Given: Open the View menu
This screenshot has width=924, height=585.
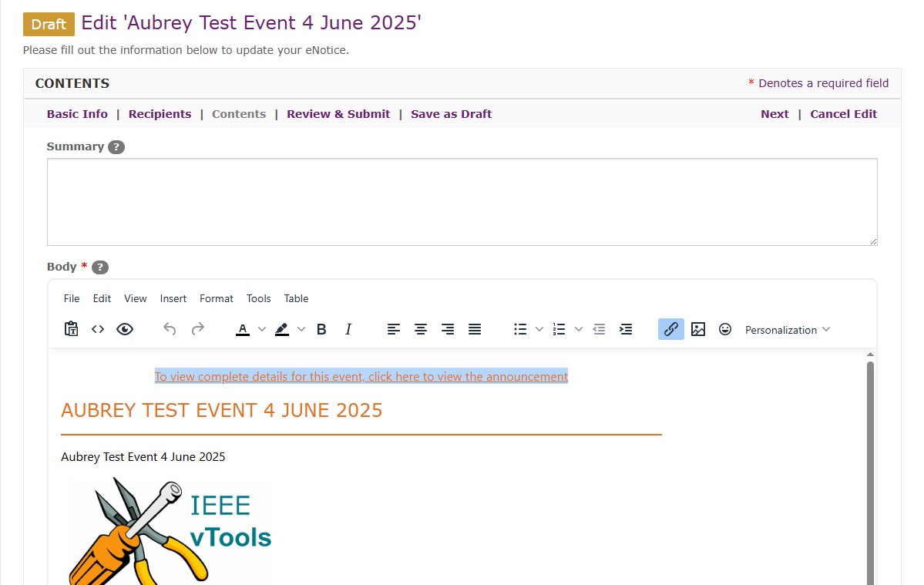Looking at the screenshot, I should pyautogui.click(x=136, y=298).
